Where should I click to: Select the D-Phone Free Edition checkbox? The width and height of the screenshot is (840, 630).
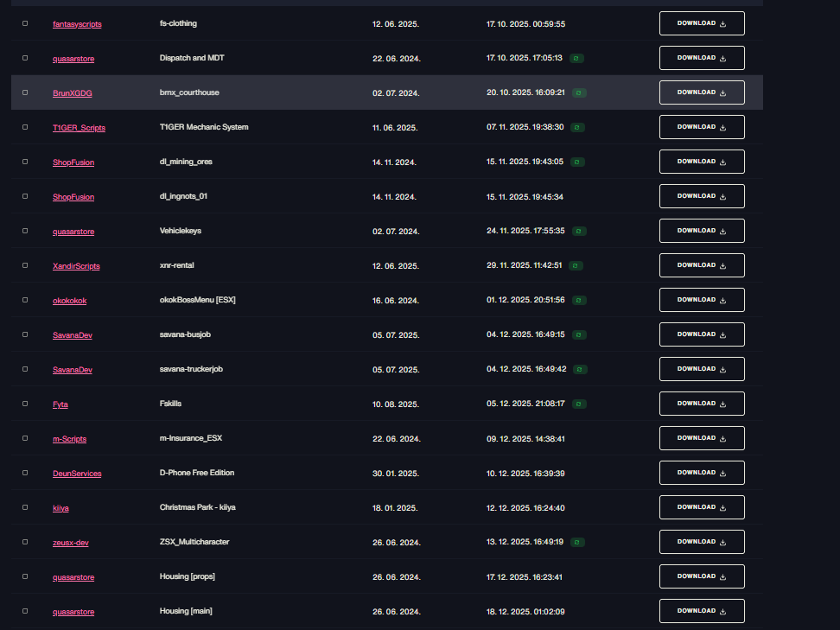25,473
